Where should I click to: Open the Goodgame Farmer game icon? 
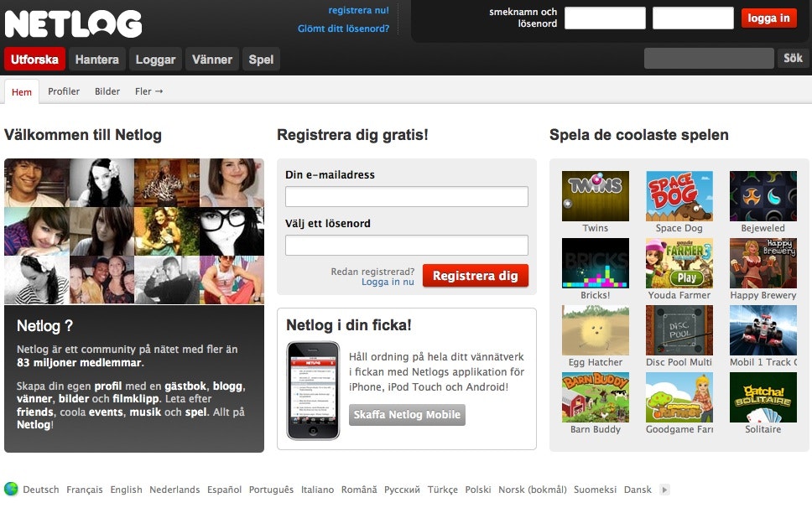679,397
